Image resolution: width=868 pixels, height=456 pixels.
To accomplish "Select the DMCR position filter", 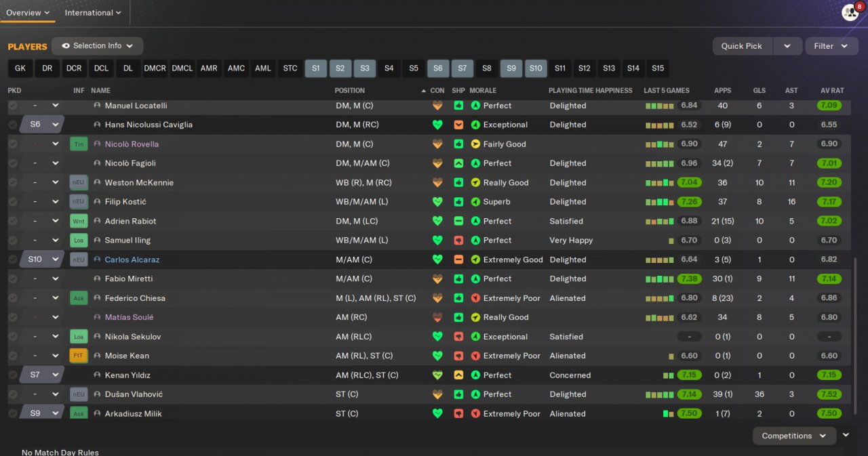I will [x=155, y=68].
